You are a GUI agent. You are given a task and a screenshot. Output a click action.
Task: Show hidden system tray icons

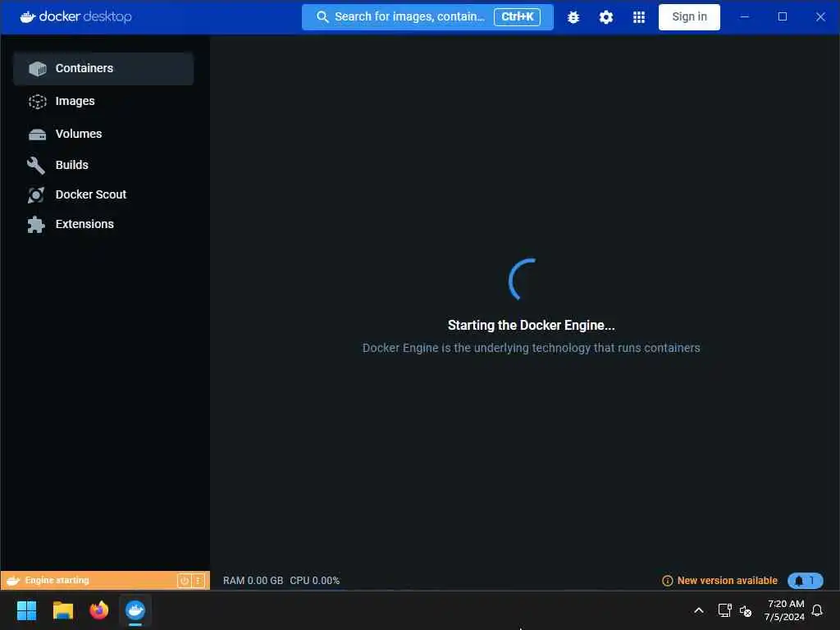point(699,610)
